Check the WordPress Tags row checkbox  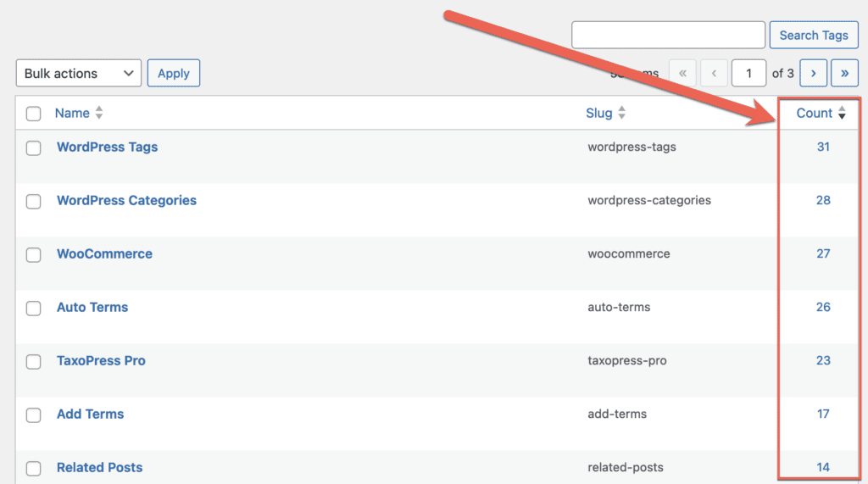coord(33,147)
